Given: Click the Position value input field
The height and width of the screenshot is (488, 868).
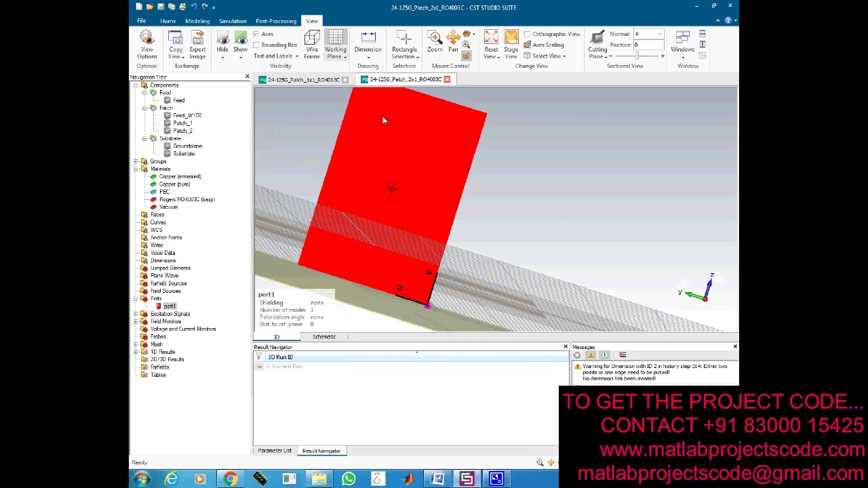Looking at the screenshot, I should [648, 45].
